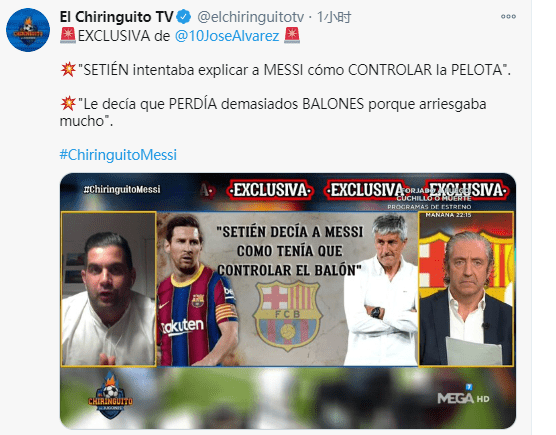
Task: Open the @10JoseAlvarez mention link
Action: 227,36
